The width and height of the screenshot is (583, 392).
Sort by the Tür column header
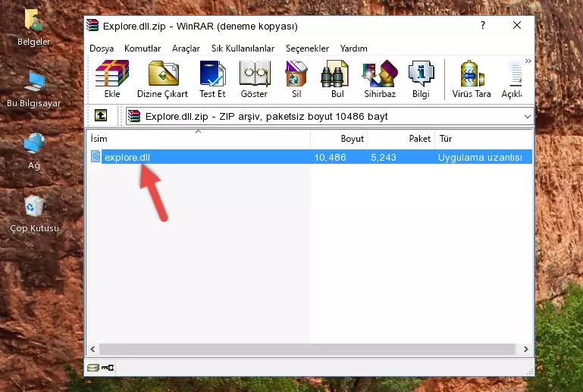tap(484, 139)
